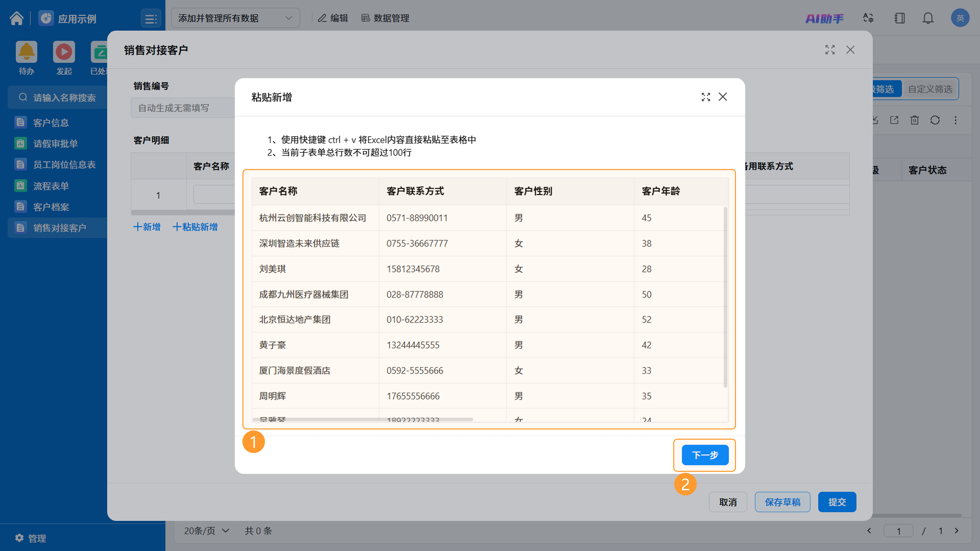The width and height of the screenshot is (980, 551).
Task: Open the more options vertical dots
Action: coord(956,120)
